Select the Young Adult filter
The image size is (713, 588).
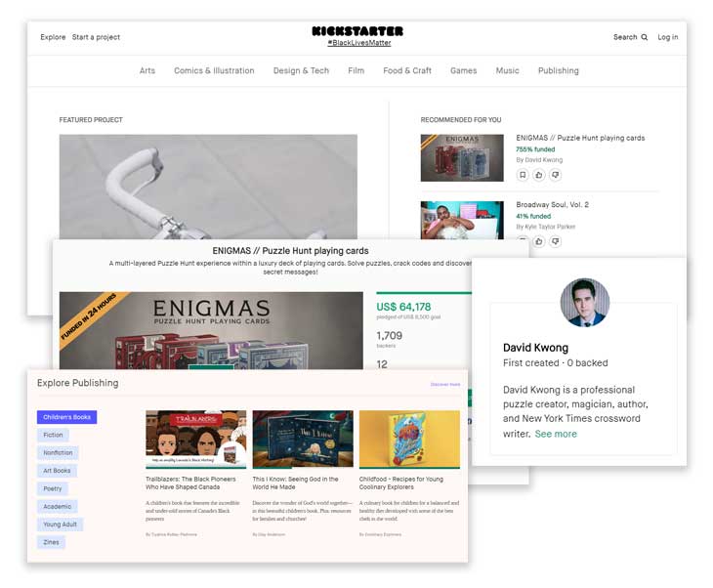(60, 525)
